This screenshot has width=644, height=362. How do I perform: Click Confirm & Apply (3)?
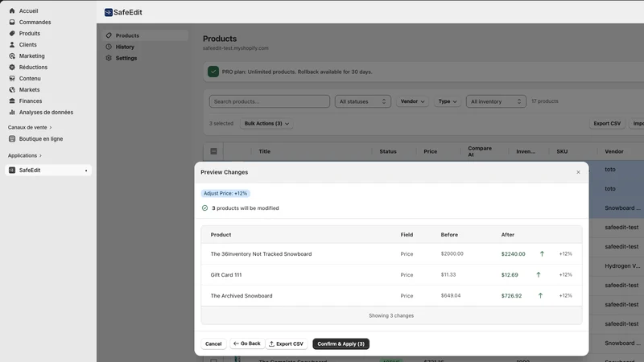(341, 344)
